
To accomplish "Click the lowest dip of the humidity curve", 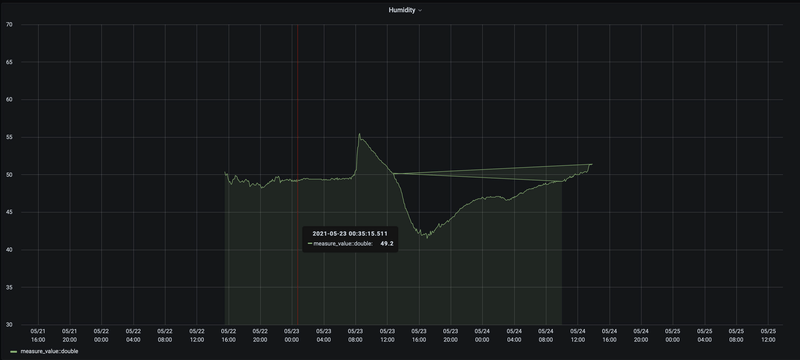I will click(427, 237).
